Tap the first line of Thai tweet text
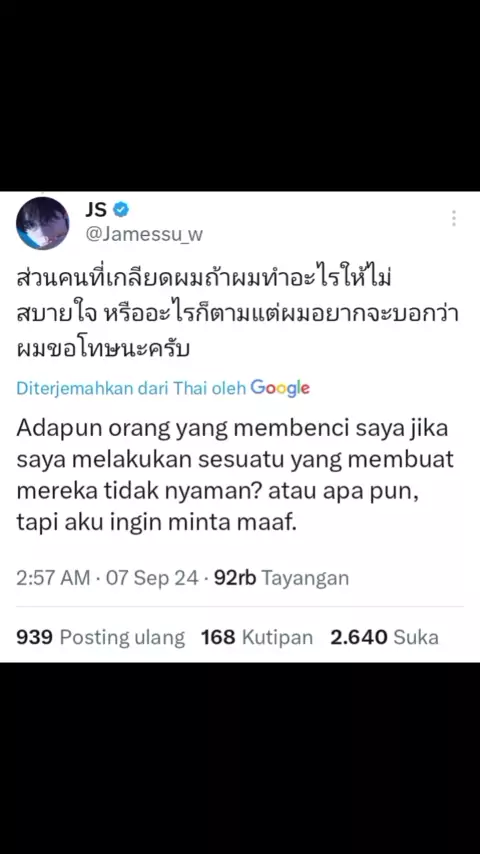The height and width of the screenshot is (854, 480). 205,283
